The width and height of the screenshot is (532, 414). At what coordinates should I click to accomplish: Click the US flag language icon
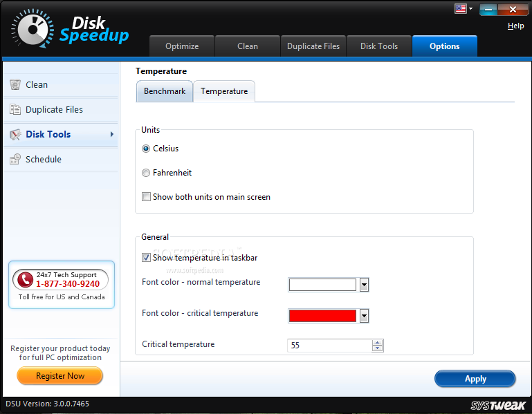point(461,8)
